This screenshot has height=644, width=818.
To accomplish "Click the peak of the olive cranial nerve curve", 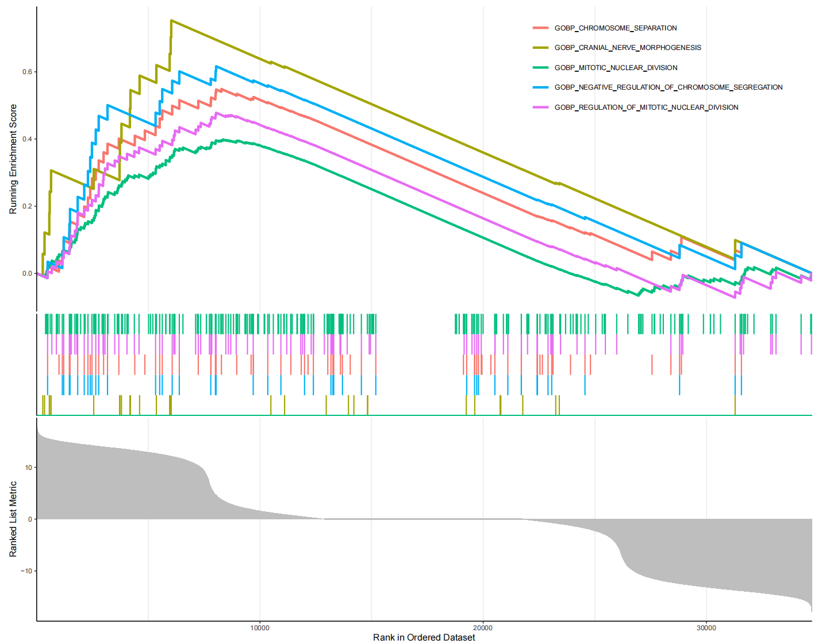I will tap(171, 21).
